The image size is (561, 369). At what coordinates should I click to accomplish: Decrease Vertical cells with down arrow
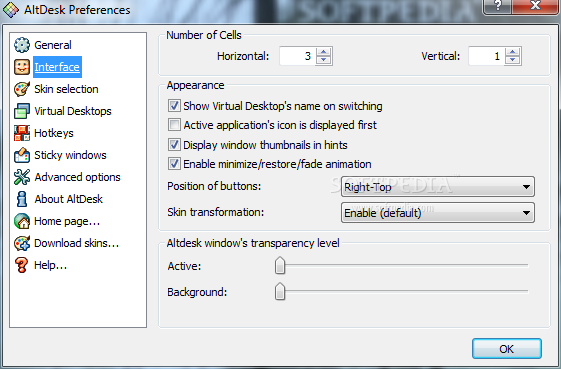pyautogui.click(x=512, y=60)
